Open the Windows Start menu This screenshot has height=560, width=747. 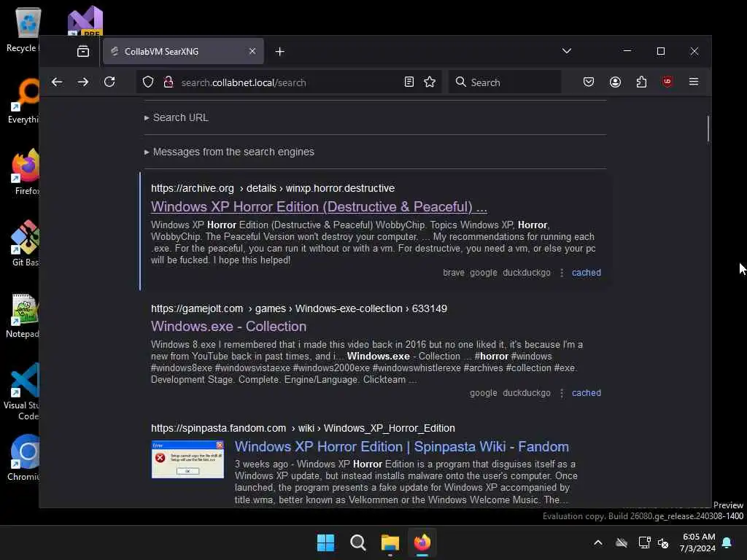coord(326,542)
